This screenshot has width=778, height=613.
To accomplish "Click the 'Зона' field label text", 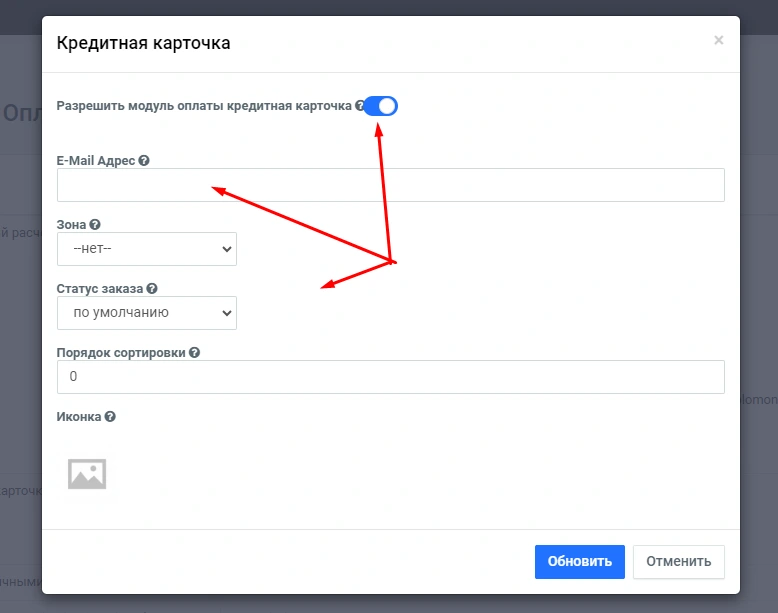I will click(72, 225).
